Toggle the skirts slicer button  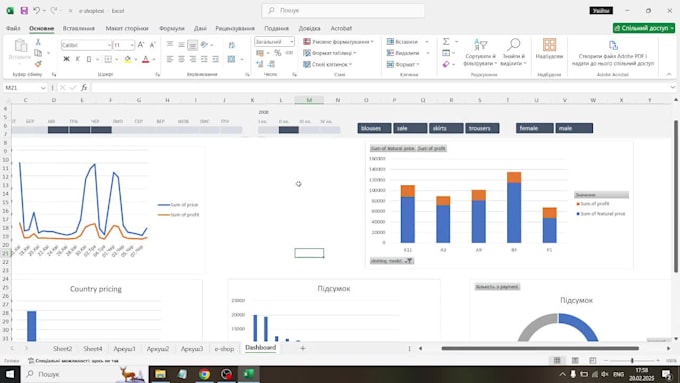(446, 128)
